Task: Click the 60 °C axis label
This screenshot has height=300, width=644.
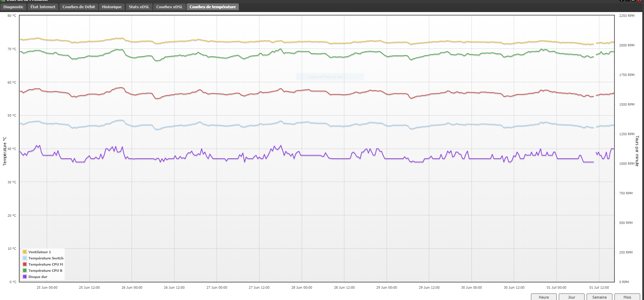Action: [12, 82]
